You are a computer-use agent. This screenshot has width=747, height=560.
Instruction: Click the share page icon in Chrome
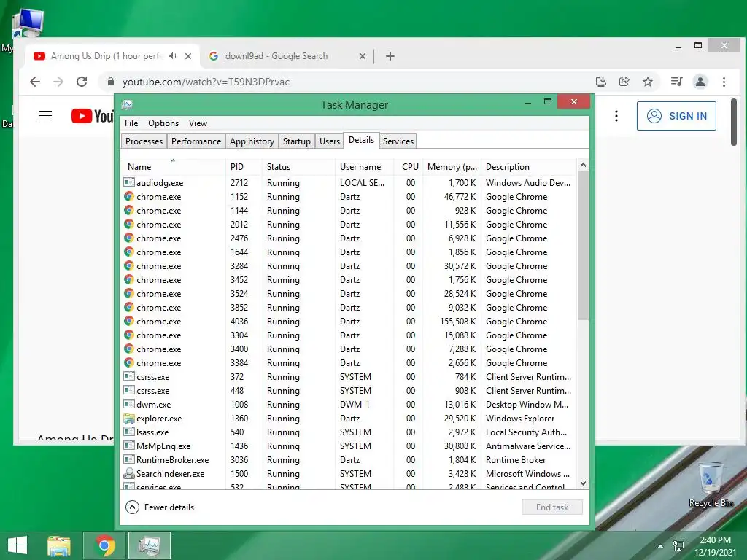[x=624, y=82]
